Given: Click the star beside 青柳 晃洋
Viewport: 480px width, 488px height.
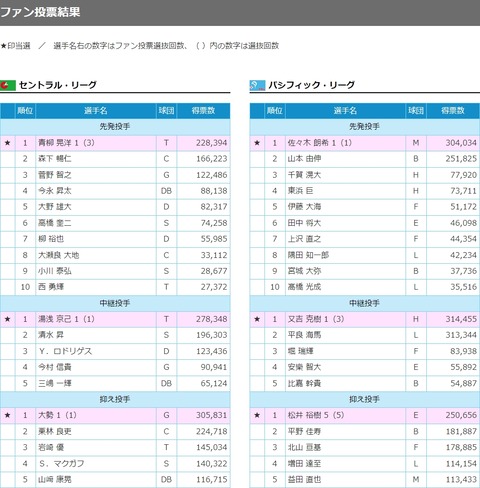Looking at the screenshot, I should pos(8,143).
